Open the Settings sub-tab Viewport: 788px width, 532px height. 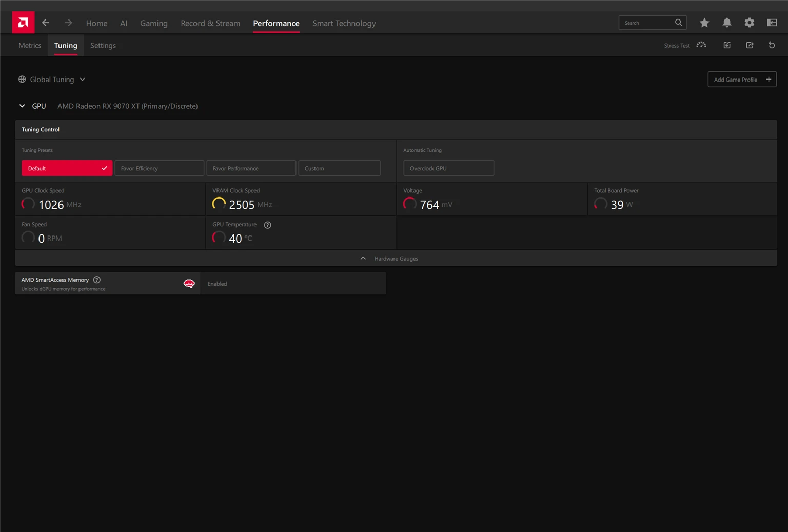point(103,45)
